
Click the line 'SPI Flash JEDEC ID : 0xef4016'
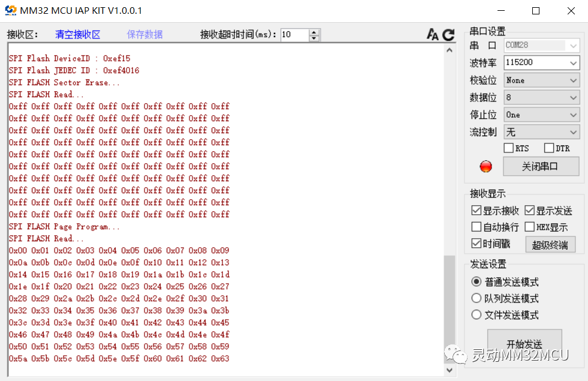(x=74, y=71)
